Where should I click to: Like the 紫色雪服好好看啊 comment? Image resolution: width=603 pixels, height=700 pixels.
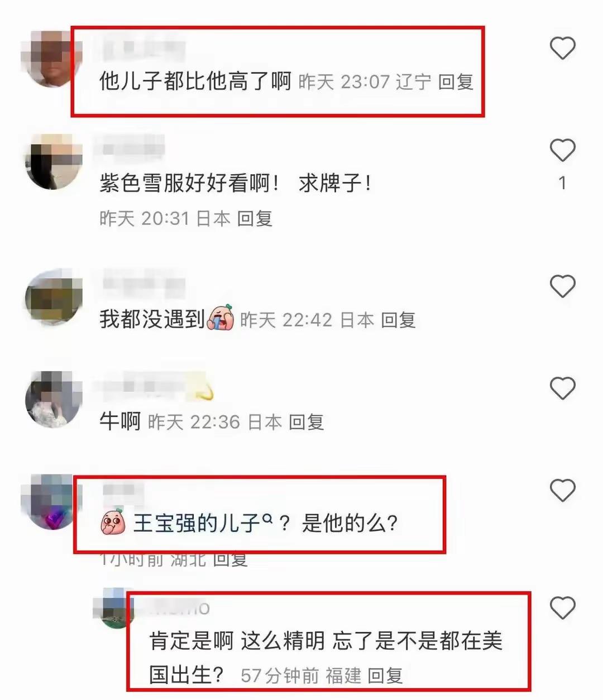(562, 150)
